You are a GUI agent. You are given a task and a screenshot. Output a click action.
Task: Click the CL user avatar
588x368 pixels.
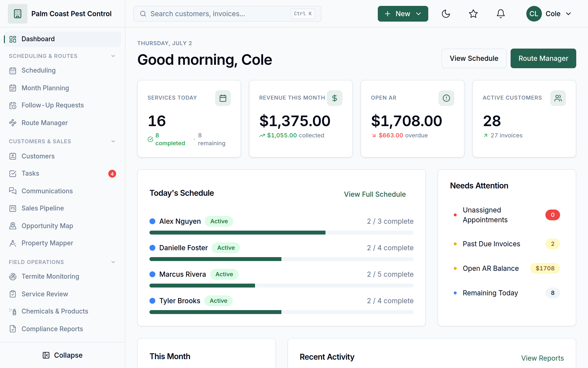[534, 14]
